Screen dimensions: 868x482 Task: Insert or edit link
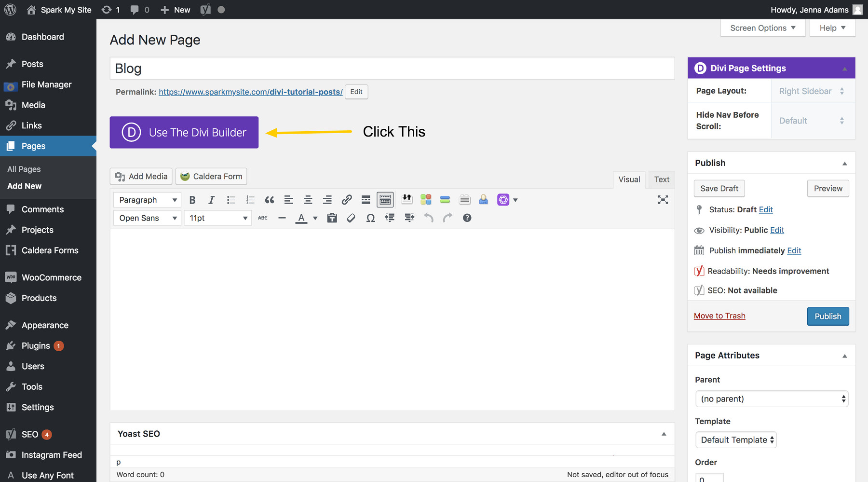click(347, 200)
